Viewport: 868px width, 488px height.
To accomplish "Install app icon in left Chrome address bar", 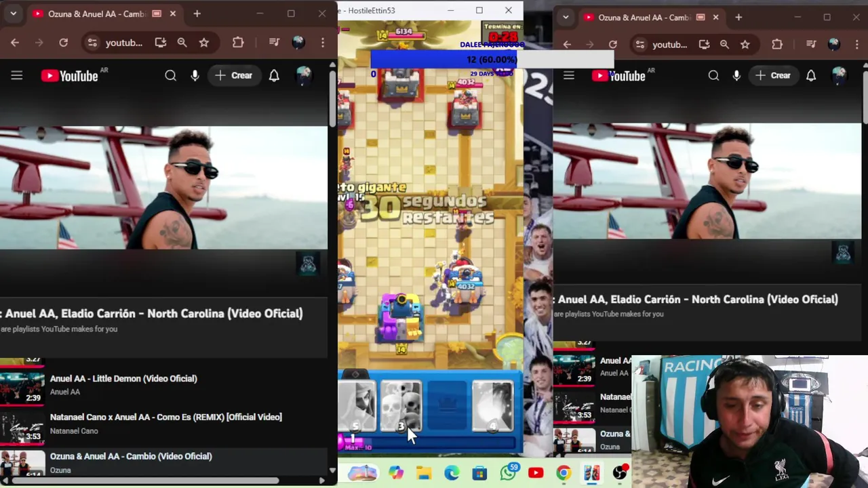I will coord(160,43).
